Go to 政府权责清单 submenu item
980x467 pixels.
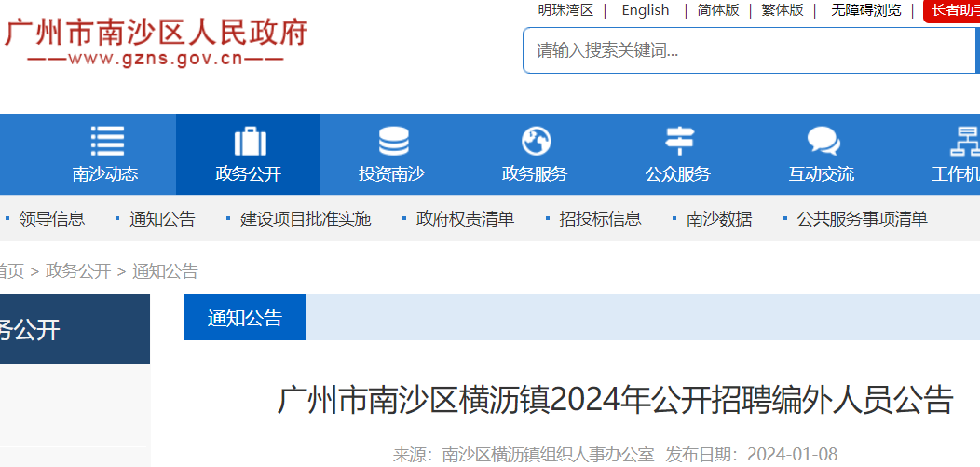coord(465,219)
